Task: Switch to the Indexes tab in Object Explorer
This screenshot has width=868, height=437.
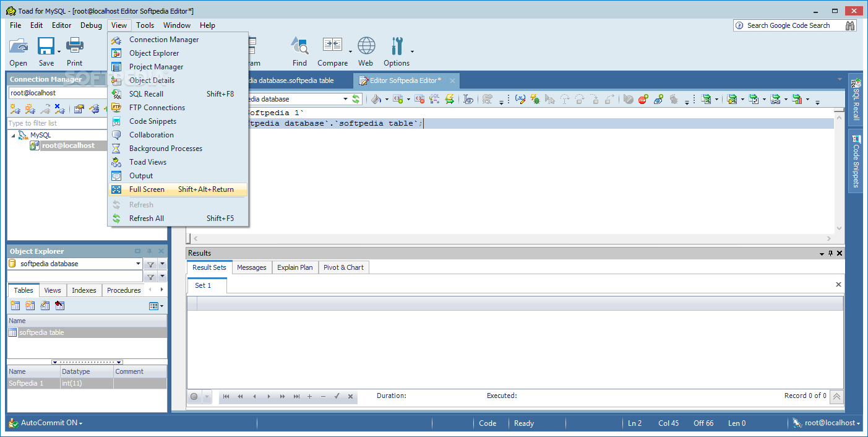Action: (84, 290)
